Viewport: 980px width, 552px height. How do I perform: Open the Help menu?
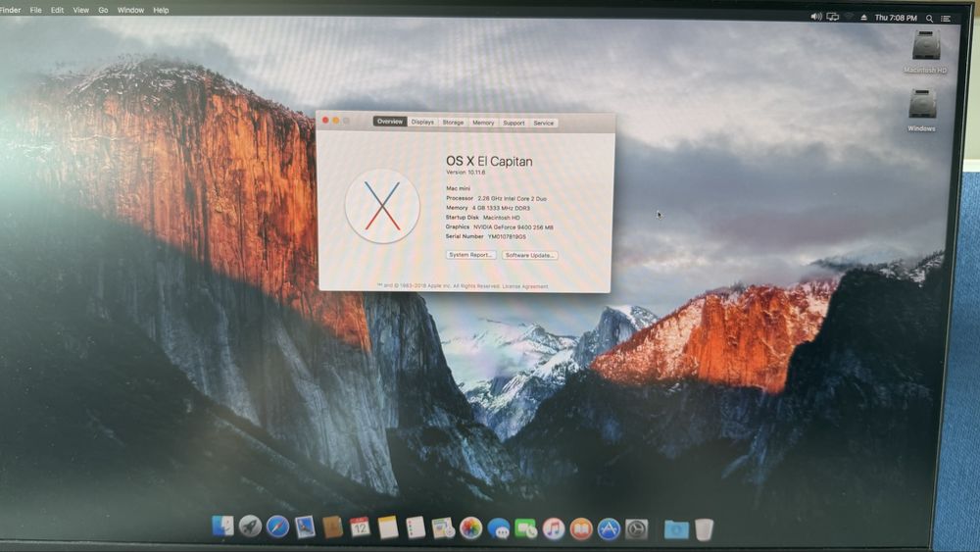click(161, 10)
